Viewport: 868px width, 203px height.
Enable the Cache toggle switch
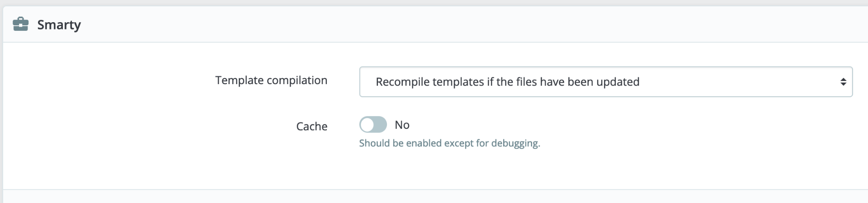coord(373,125)
